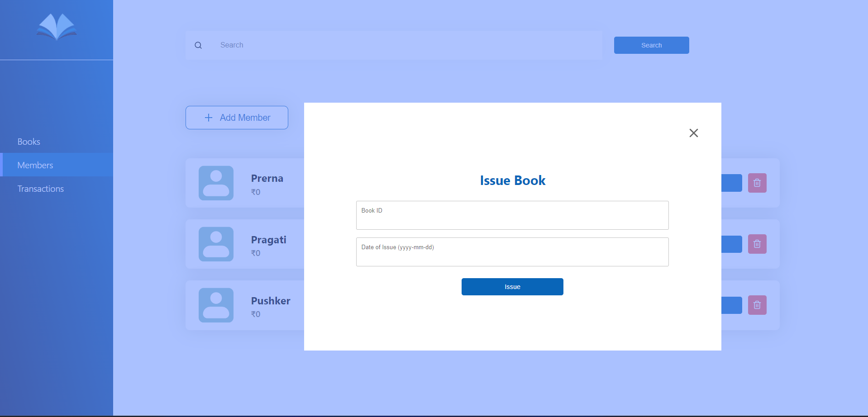Click the plus icon on Add Member
Viewport: 868px width, 417px height.
[x=208, y=117]
